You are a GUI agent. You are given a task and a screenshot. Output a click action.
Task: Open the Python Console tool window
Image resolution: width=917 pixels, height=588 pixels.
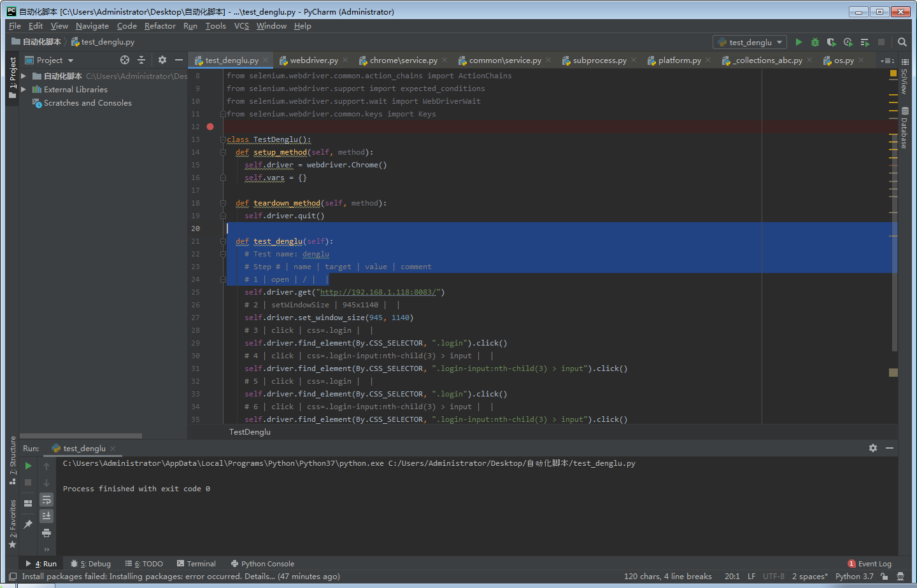262,564
